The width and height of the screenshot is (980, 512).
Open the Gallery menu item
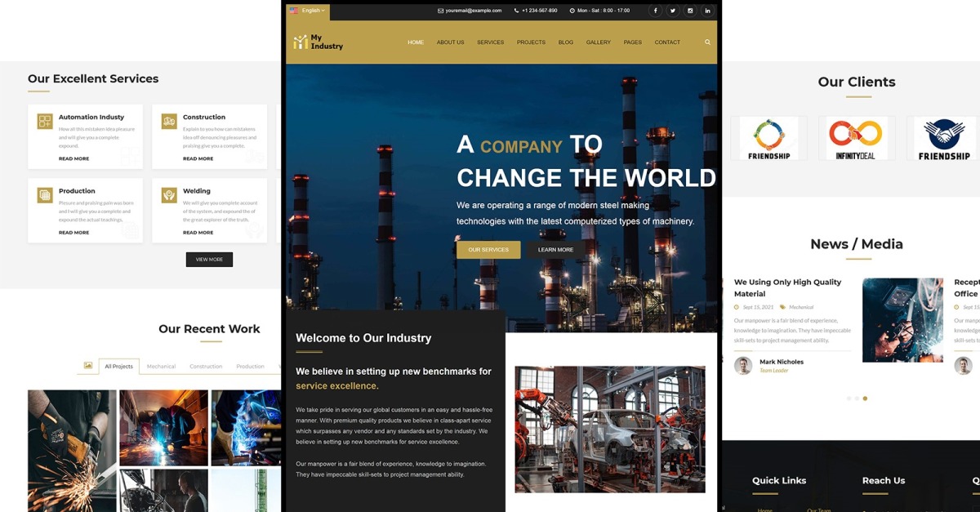(599, 42)
